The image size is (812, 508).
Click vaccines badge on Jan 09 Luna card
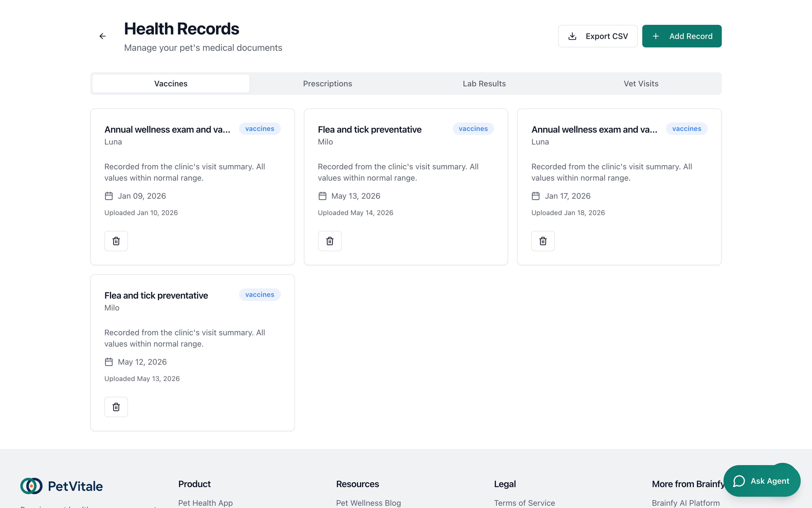click(260, 129)
